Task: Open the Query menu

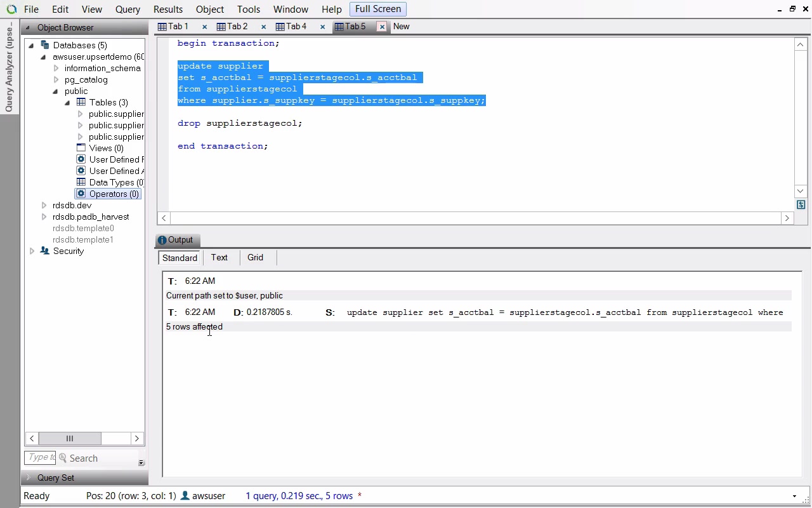Action: (128, 10)
